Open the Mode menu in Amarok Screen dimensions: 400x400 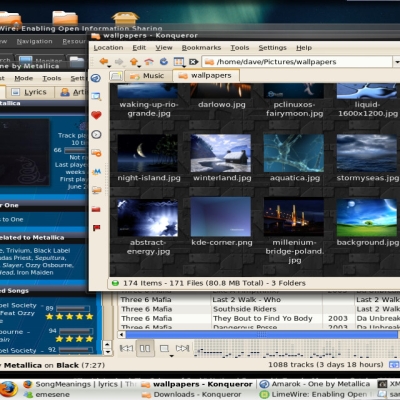(24, 78)
